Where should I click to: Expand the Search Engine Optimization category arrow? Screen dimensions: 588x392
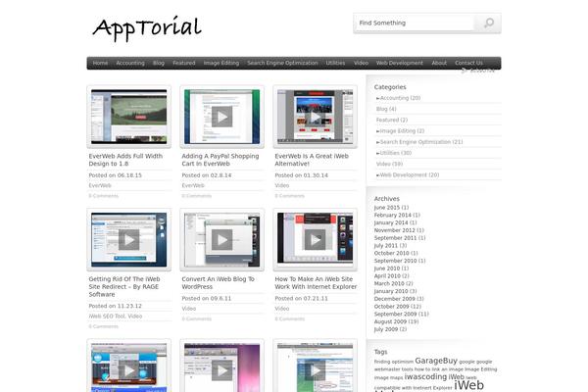tap(378, 142)
